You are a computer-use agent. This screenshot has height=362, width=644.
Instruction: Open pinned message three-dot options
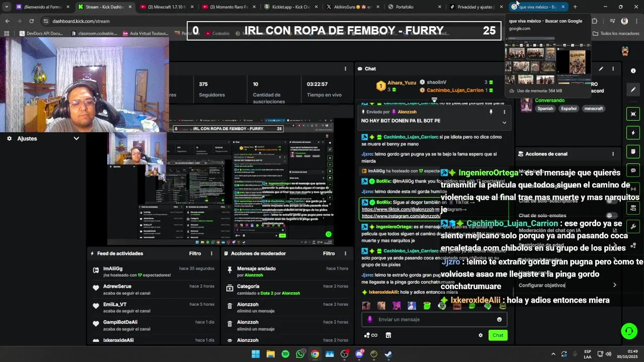coord(504,112)
